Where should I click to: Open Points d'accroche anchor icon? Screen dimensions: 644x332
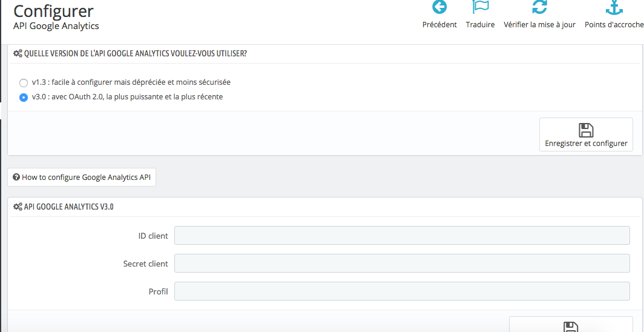(614, 7)
